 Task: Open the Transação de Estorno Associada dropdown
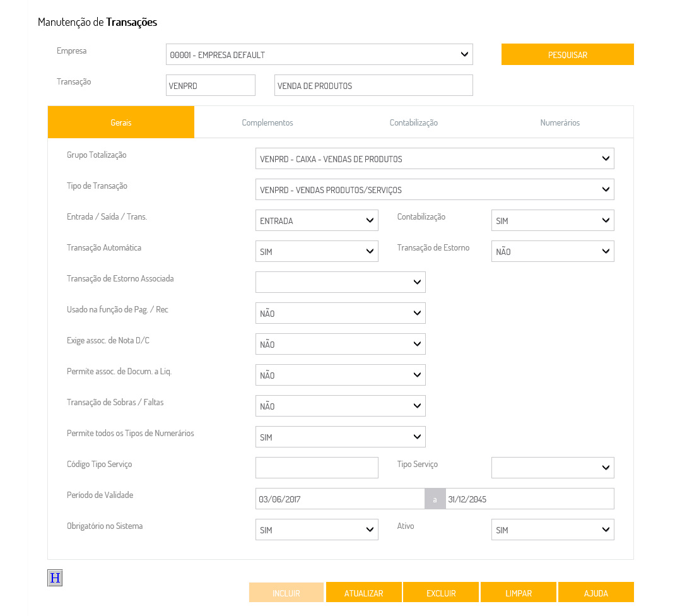(341, 282)
